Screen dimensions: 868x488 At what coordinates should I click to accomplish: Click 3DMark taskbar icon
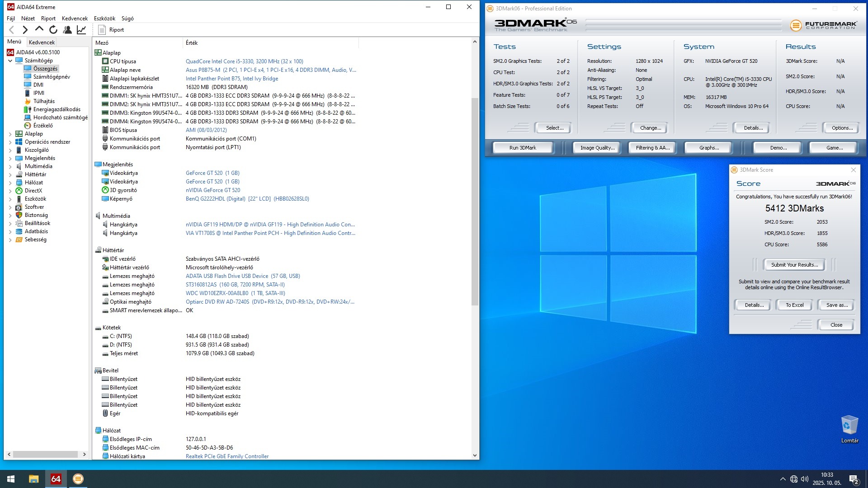pyautogui.click(x=78, y=479)
